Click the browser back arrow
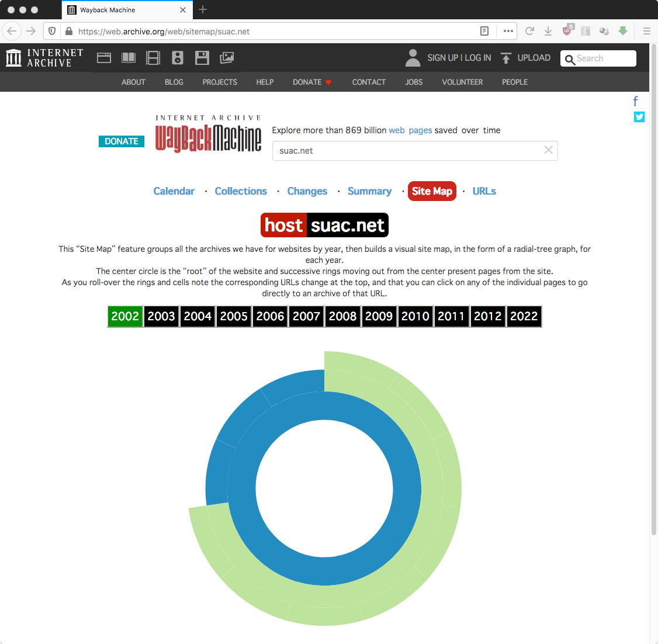 [x=12, y=31]
